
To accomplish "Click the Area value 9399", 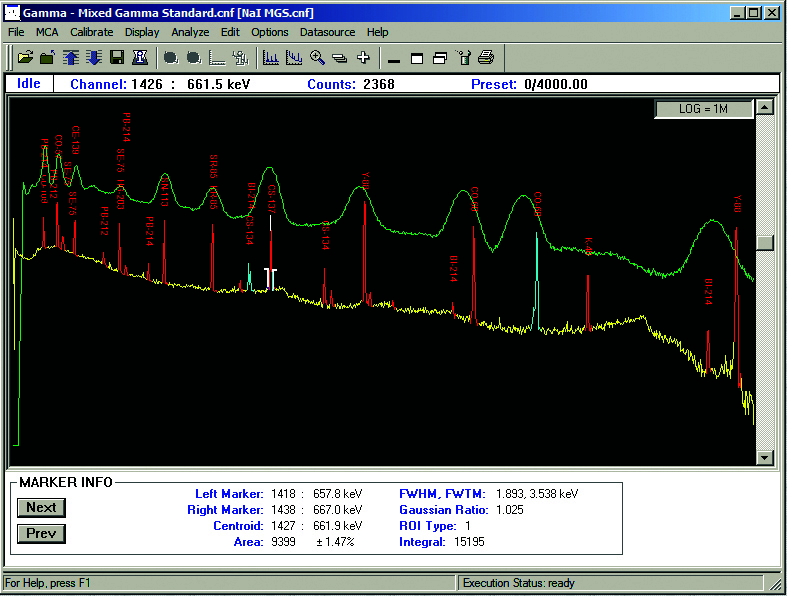I will tap(284, 542).
